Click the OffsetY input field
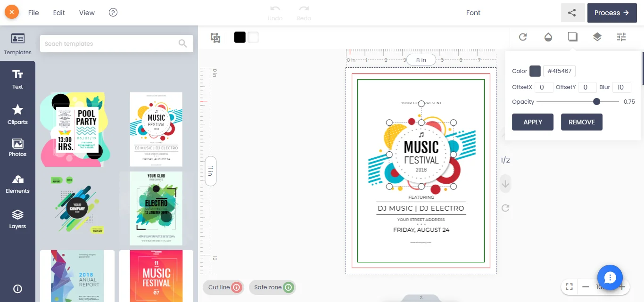 pyautogui.click(x=587, y=87)
